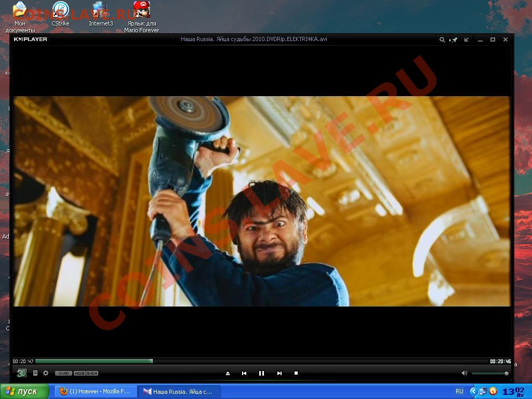Click the search magnifier icon in title bar
This screenshot has width=532, height=399.
442,39
